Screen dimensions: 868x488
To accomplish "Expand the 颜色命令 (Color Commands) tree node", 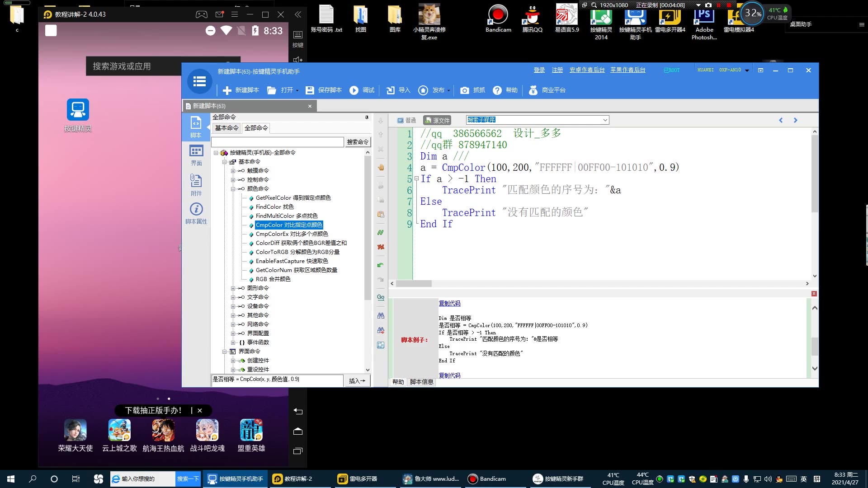I will pos(233,188).
